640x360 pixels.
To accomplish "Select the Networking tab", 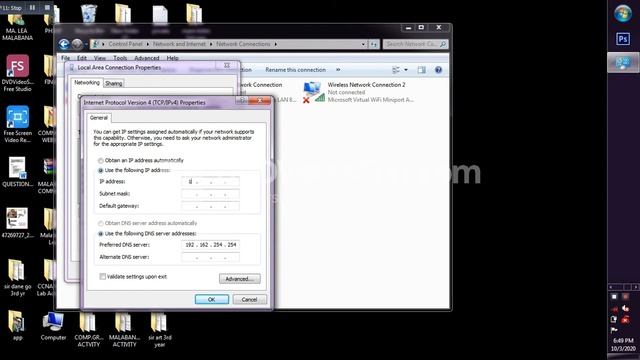I will coord(87,82).
